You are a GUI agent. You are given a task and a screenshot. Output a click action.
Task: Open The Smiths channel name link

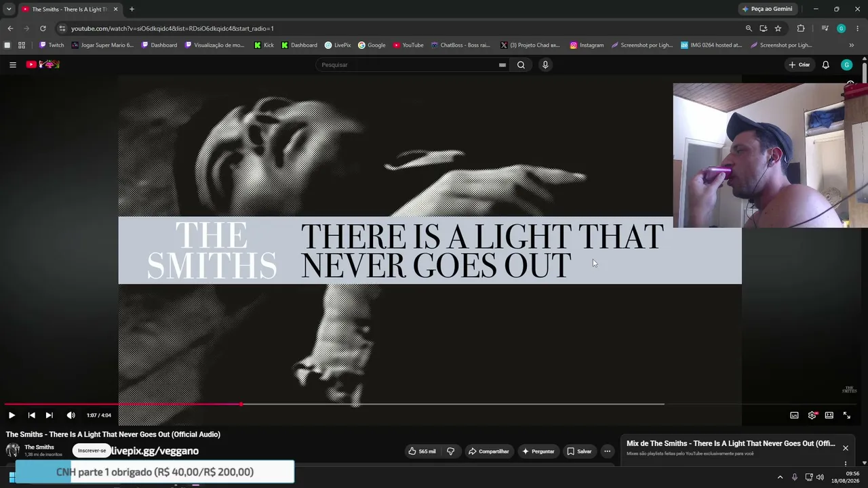39,447
